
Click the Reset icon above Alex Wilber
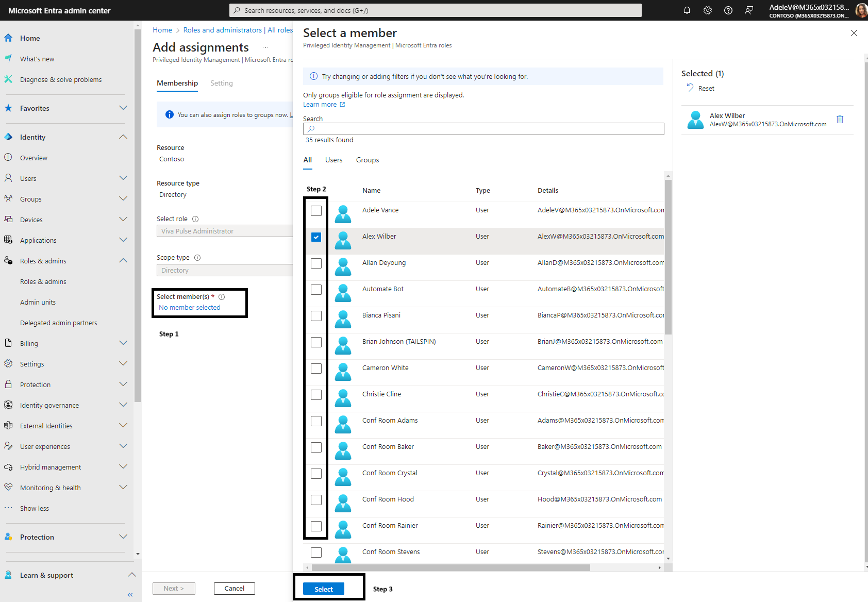[x=690, y=88]
